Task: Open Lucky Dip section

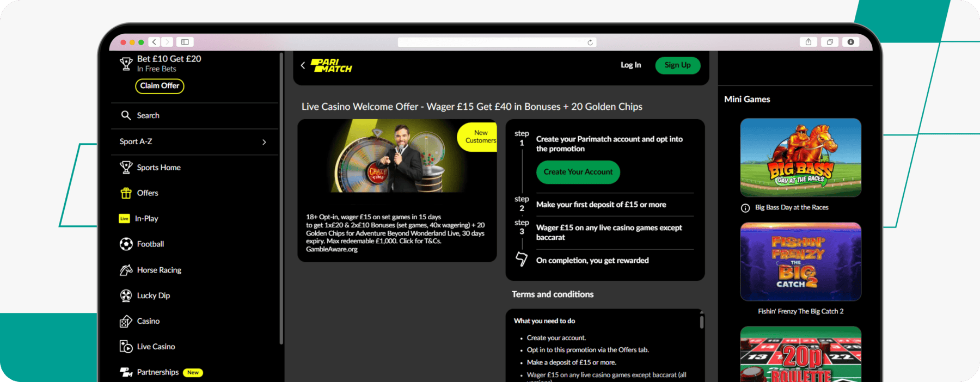Action: point(153,295)
